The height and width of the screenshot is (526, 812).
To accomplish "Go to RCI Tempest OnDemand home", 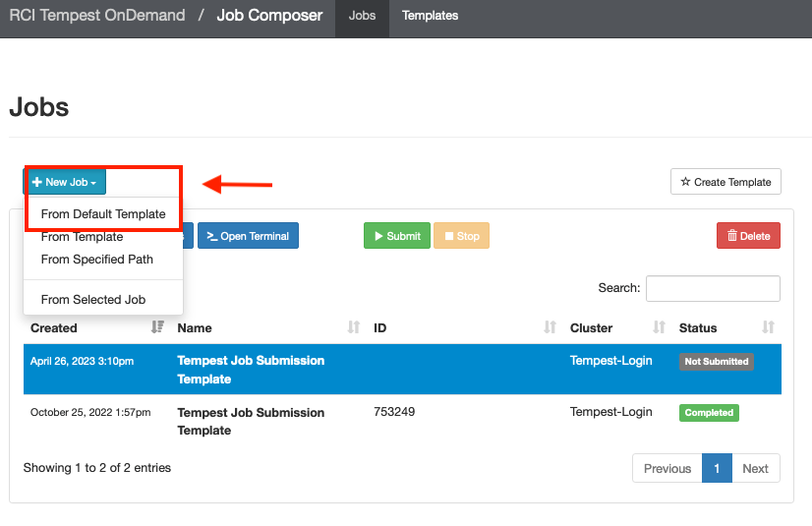I will point(97,16).
